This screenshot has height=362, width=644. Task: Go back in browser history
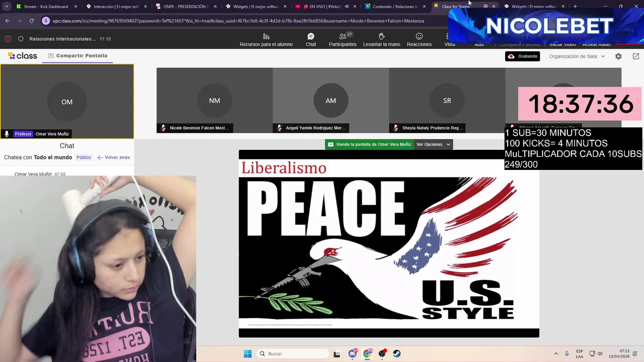[x=7, y=21]
